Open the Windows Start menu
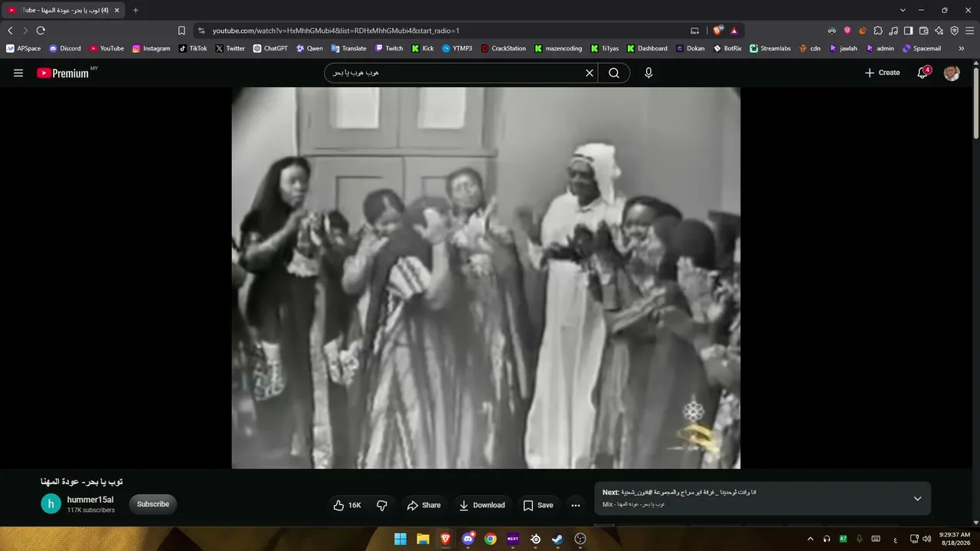Viewport: 980px width, 551px height. [x=400, y=539]
